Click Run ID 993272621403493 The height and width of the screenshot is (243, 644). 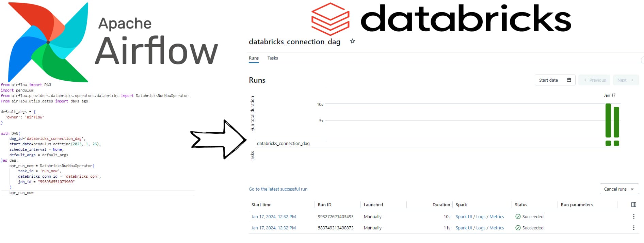pos(336,216)
